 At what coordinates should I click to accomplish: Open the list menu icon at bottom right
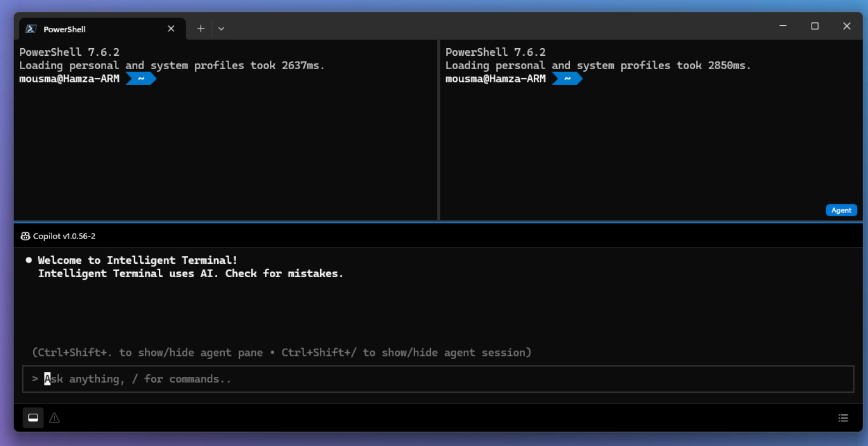tap(843, 418)
